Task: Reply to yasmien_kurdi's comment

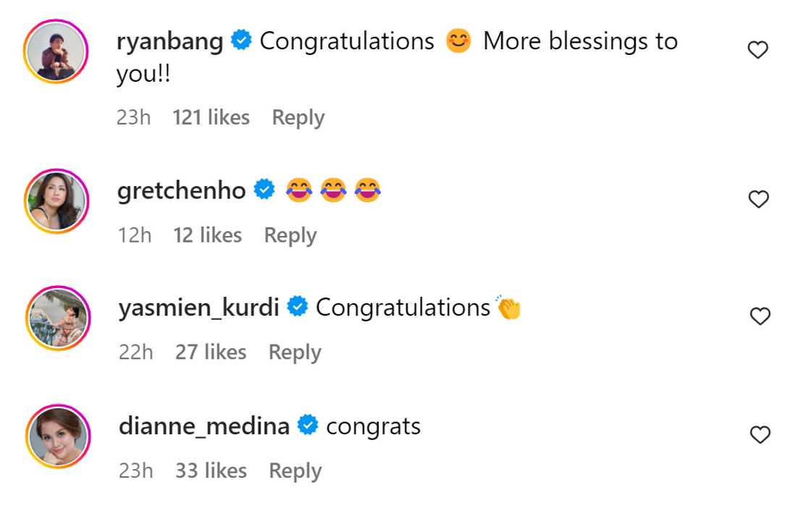Action: point(295,352)
